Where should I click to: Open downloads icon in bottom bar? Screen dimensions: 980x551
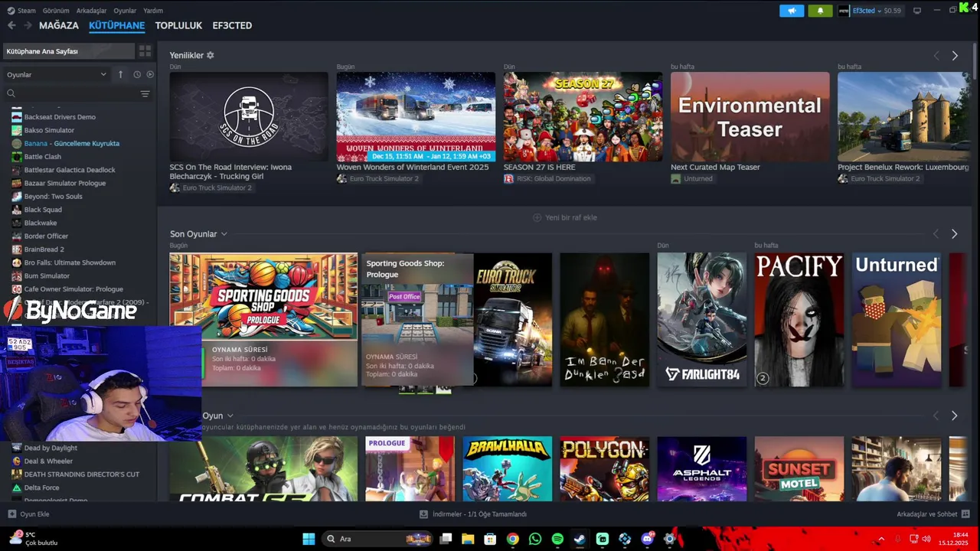click(x=423, y=514)
